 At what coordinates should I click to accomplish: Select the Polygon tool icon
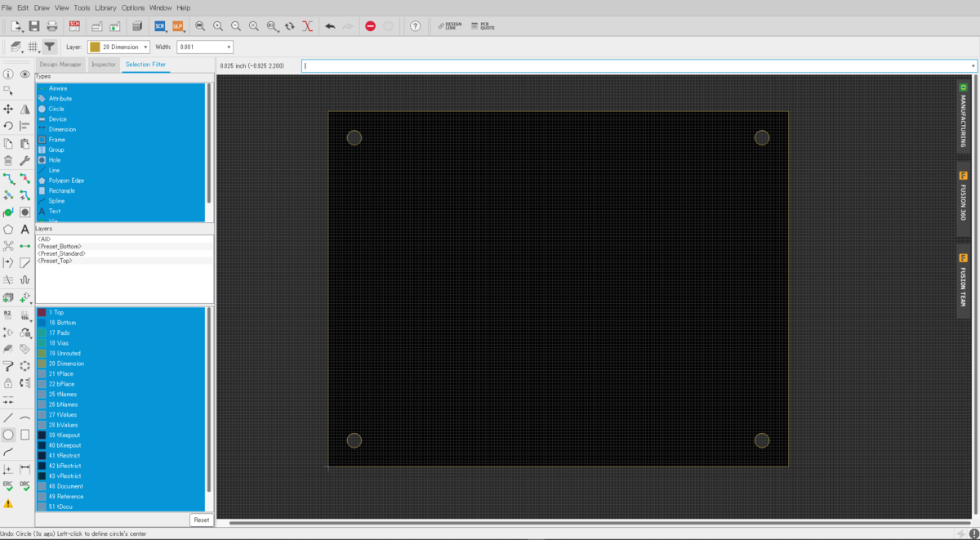(8, 229)
